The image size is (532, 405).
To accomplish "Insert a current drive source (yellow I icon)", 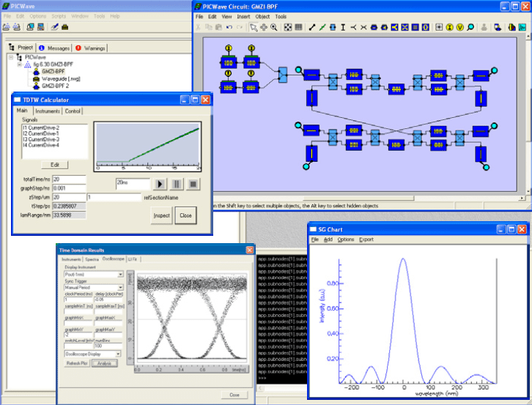I will click(x=449, y=27).
